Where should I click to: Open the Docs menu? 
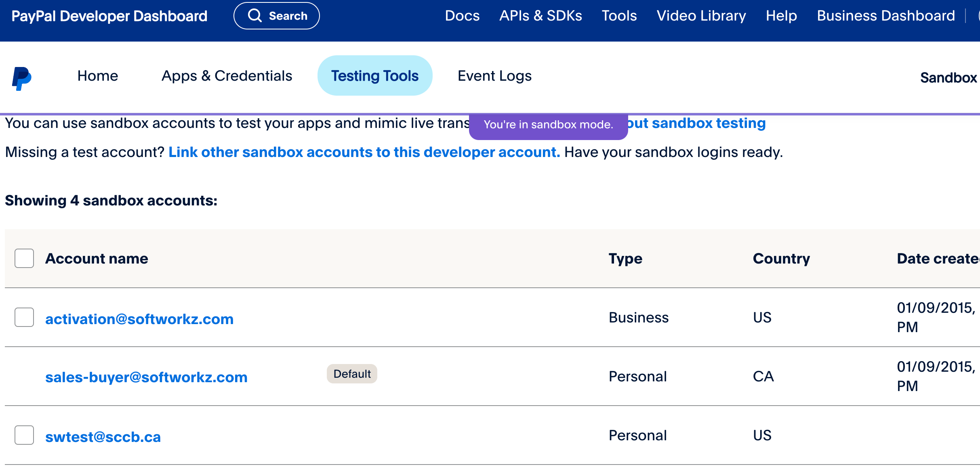pos(462,16)
